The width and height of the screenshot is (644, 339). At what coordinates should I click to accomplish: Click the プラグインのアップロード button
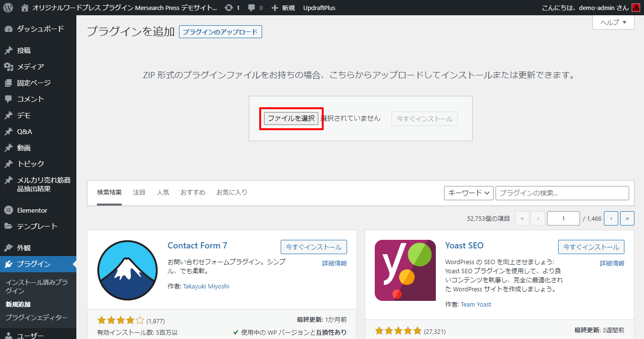click(221, 32)
